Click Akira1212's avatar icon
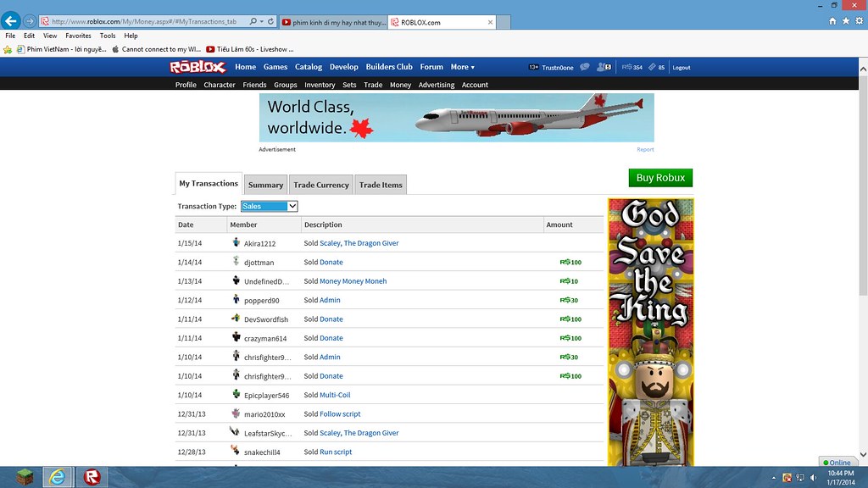The image size is (868, 488). coord(236,242)
